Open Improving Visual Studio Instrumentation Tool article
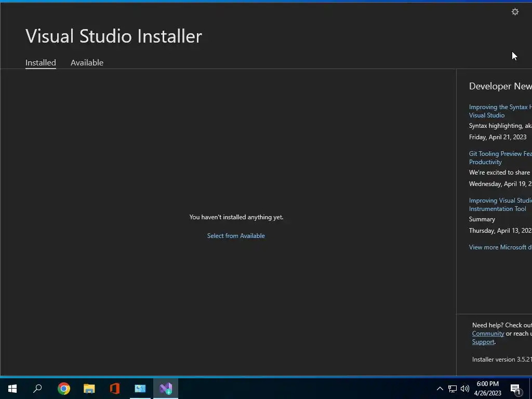This screenshot has width=532, height=399. point(500,205)
